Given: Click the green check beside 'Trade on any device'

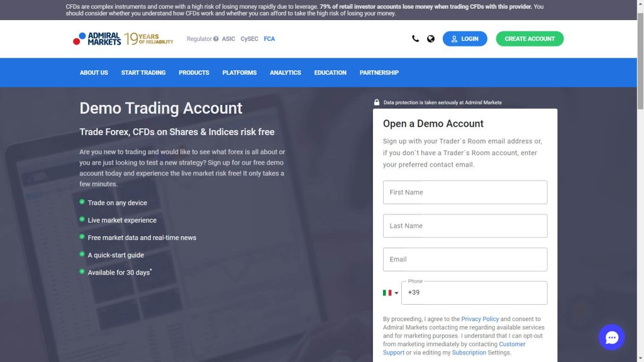Looking at the screenshot, I should [82, 202].
